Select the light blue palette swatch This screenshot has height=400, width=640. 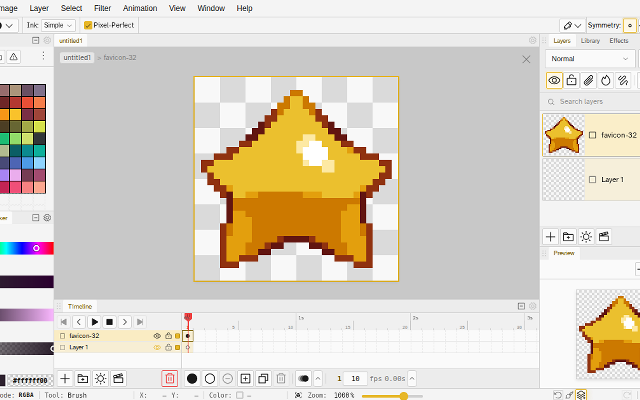point(40,163)
